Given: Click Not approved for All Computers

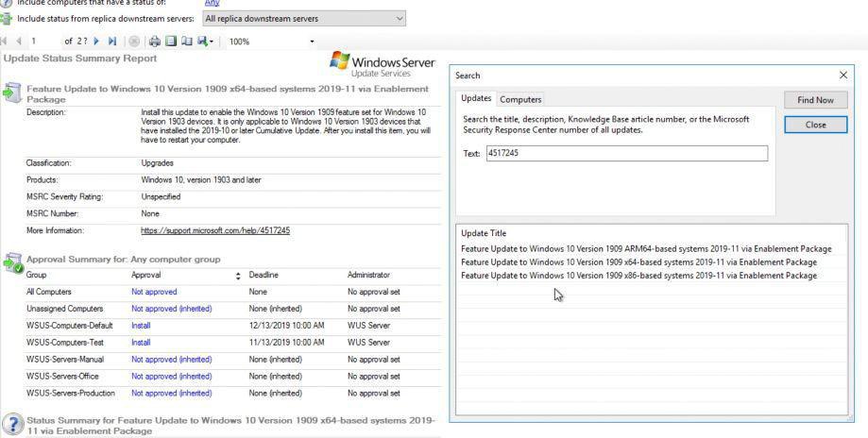Looking at the screenshot, I should pos(154,292).
